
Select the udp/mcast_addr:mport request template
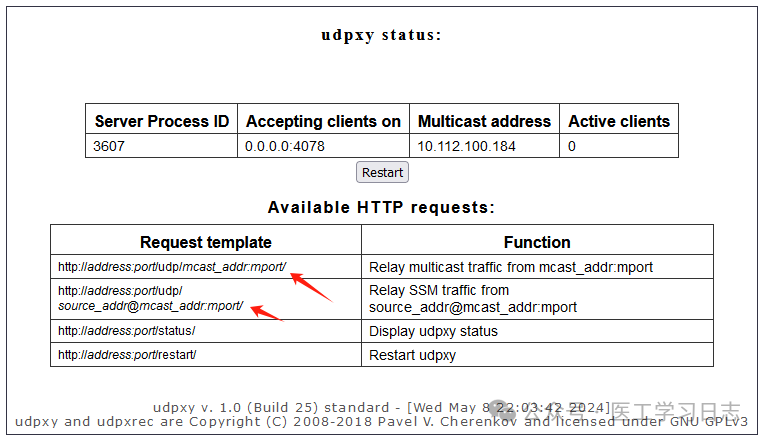[172, 267]
